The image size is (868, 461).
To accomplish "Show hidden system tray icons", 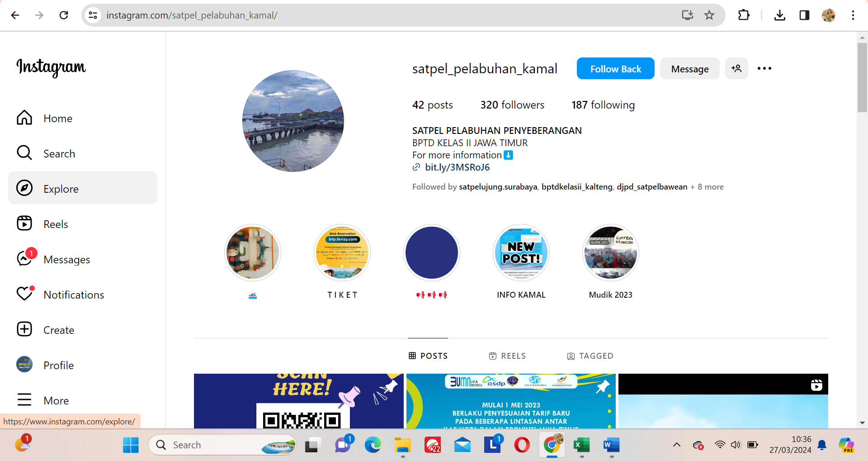I will [676, 445].
